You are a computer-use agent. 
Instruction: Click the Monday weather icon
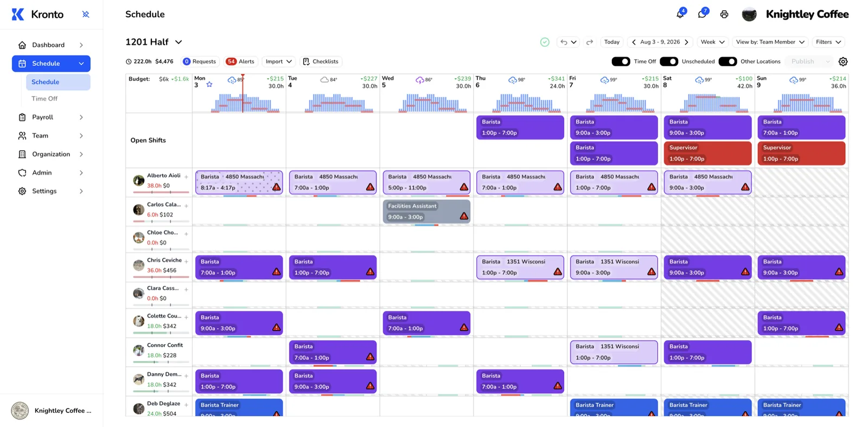click(232, 80)
